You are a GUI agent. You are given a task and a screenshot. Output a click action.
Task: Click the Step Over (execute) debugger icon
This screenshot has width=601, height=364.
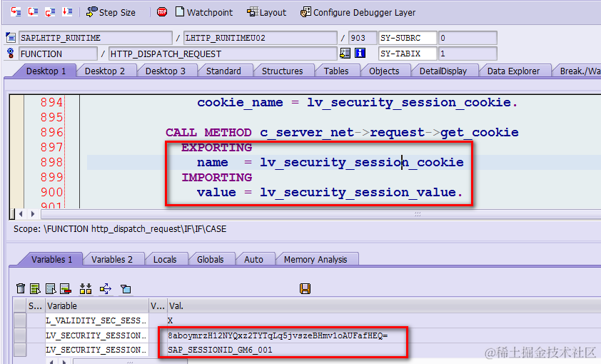(x=33, y=12)
